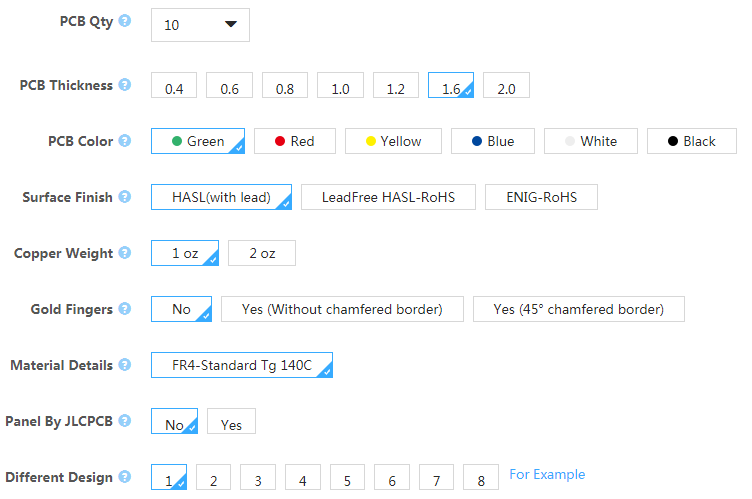Screen dimensions: 752x499
Task: Choose LeadFree HASL-RoHS finish
Action: pyautogui.click(x=388, y=197)
